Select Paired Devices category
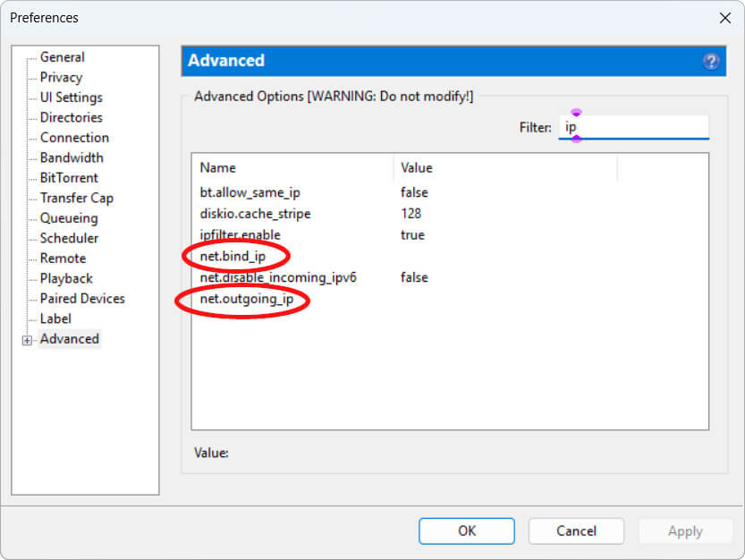 click(82, 299)
